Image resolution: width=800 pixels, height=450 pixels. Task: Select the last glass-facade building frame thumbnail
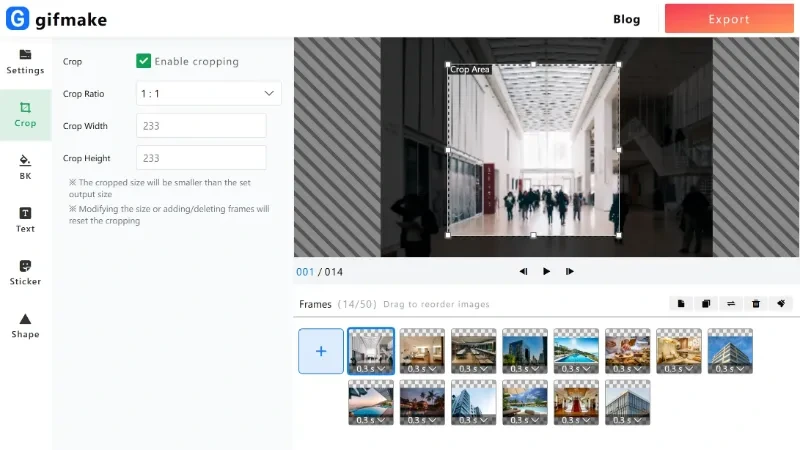pyautogui.click(x=628, y=402)
